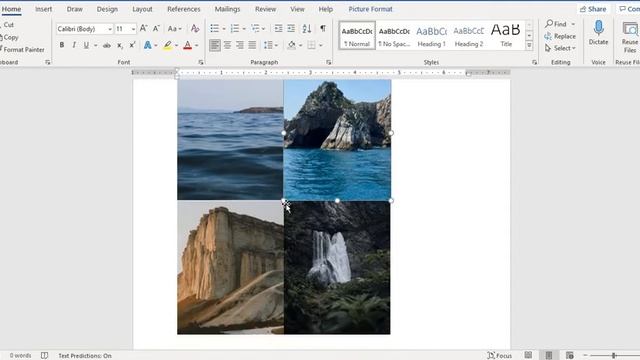Viewport: 640px width, 360px height.
Task: Click the Share button
Action: (593, 9)
